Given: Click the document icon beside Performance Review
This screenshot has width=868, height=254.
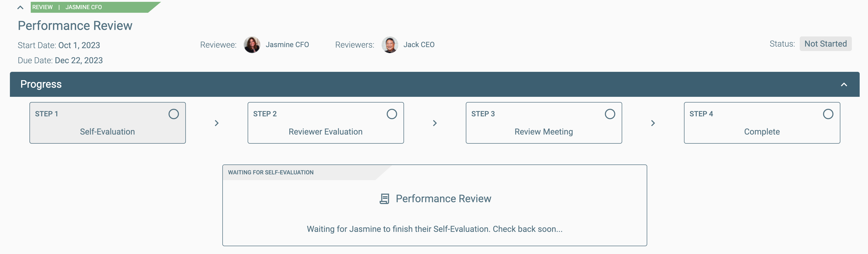Looking at the screenshot, I should point(384,199).
